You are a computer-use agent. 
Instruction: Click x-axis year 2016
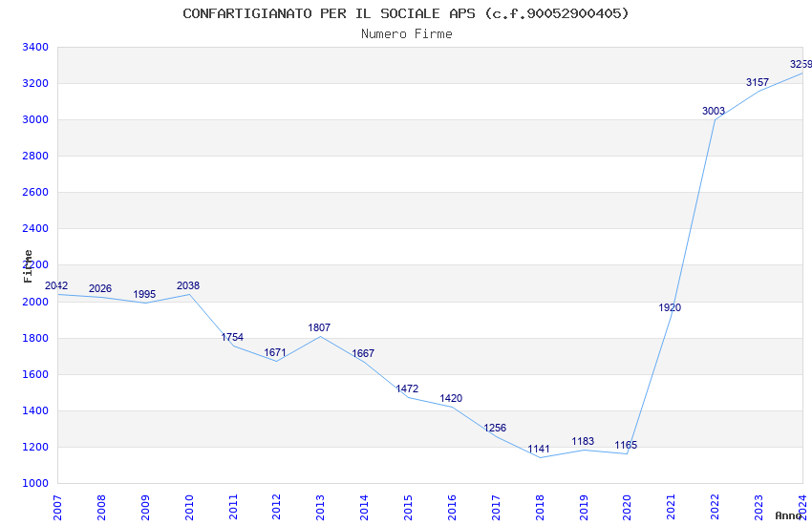tap(452, 508)
